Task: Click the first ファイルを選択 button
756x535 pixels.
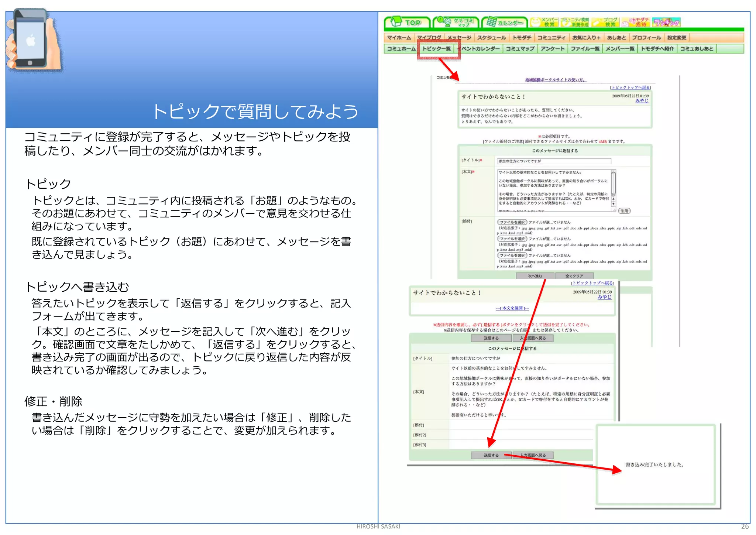Action: [x=512, y=222]
